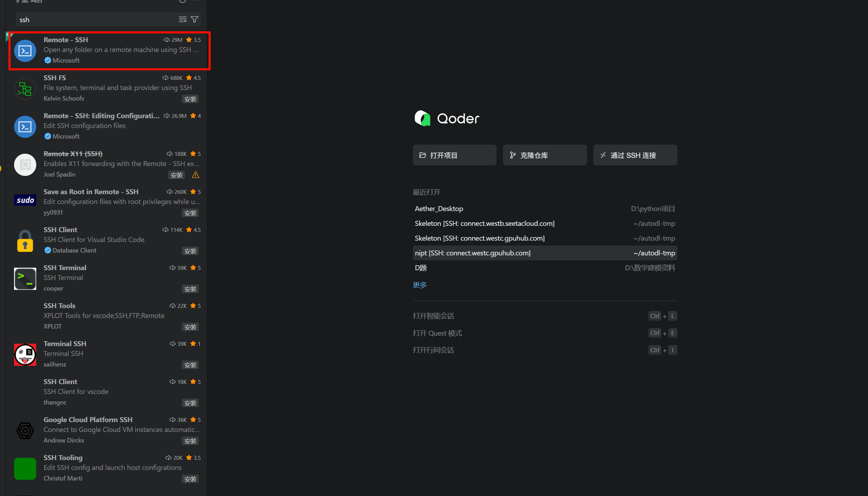
Task: Open Skeleton on connect.westc.gpuhub.com
Action: pyautogui.click(x=545, y=238)
